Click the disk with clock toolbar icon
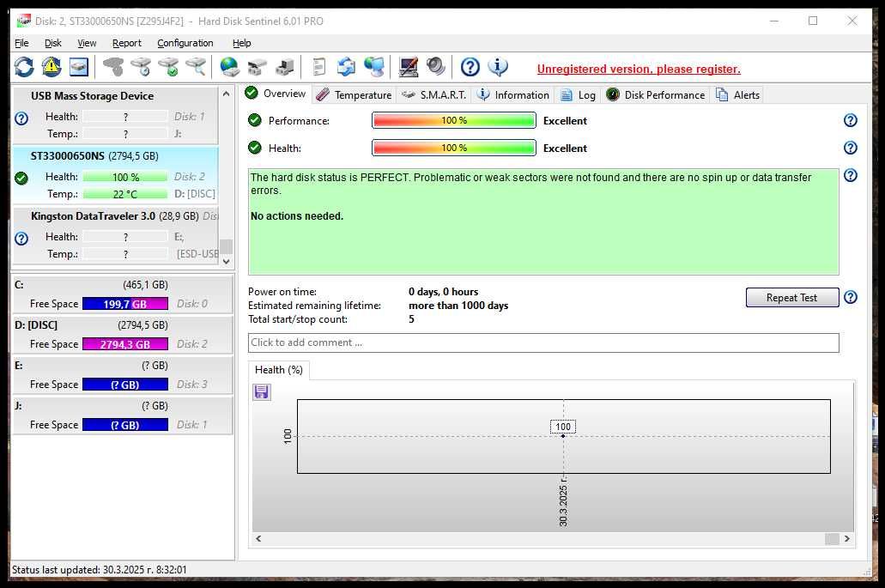885x588 pixels. coord(141,67)
